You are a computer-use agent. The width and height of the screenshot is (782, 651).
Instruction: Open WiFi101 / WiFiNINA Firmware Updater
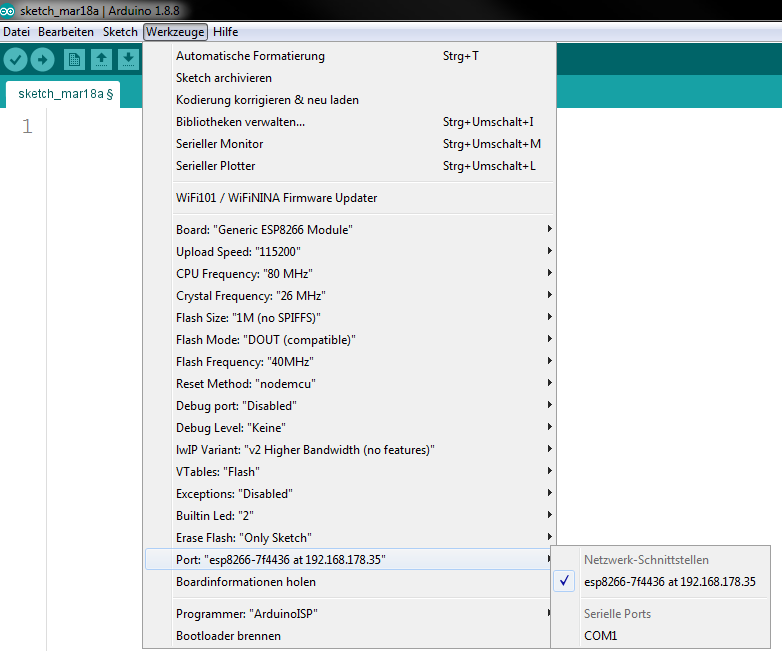(276, 198)
